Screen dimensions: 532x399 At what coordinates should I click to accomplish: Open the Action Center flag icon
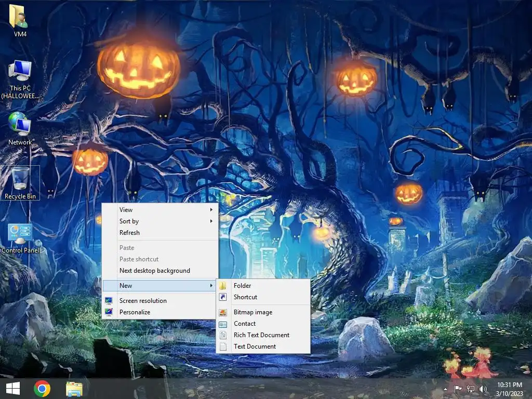coord(458,389)
